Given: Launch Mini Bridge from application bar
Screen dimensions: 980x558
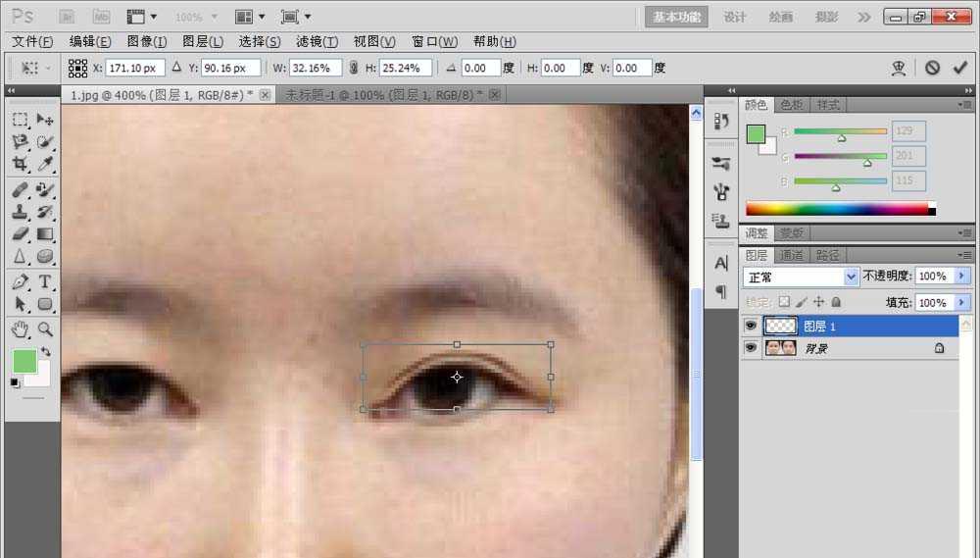Looking at the screenshot, I should pyautogui.click(x=101, y=17).
